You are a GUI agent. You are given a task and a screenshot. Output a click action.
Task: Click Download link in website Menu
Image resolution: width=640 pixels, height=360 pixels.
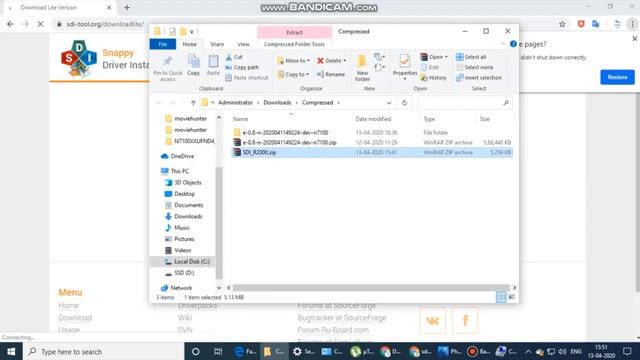[x=75, y=318]
